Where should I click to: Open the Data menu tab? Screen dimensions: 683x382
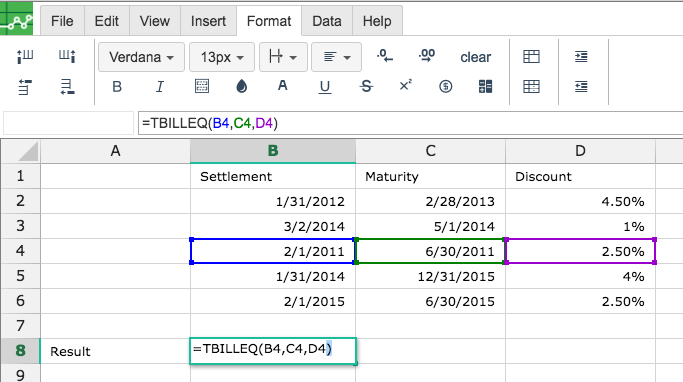point(327,21)
